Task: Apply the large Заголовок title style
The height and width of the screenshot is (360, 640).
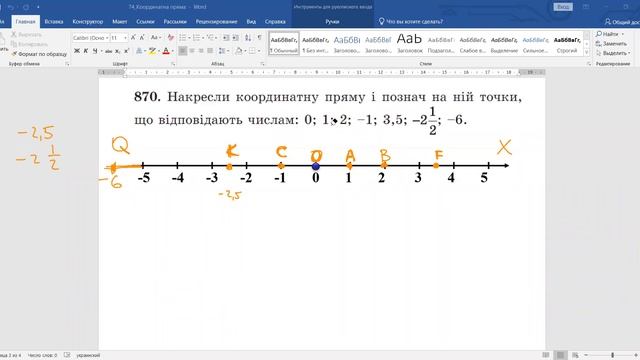Action: (409, 44)
